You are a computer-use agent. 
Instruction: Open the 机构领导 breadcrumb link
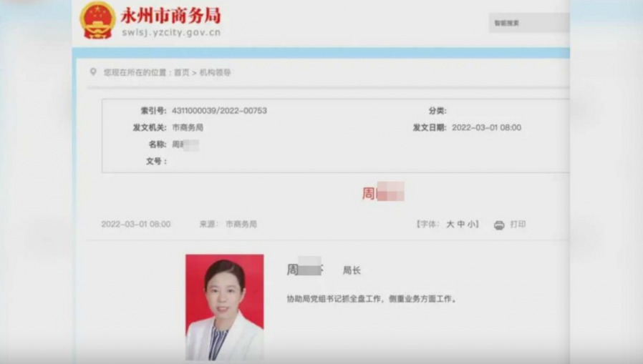tap(216, 72)
